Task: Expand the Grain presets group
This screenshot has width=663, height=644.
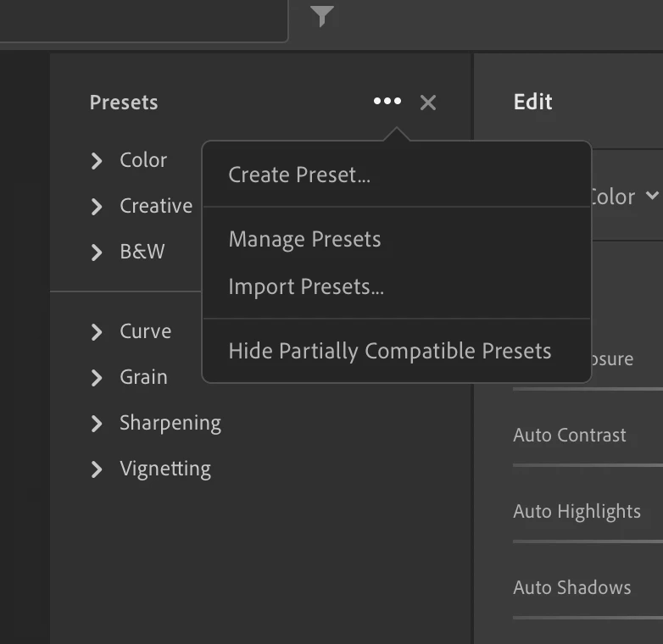Action: [x=97, y=377]
